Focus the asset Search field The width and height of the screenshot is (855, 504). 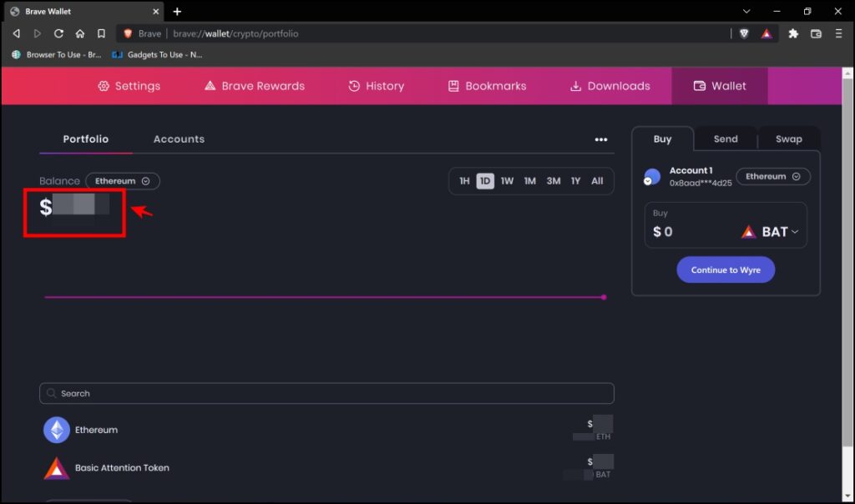[x=326, y=393]
